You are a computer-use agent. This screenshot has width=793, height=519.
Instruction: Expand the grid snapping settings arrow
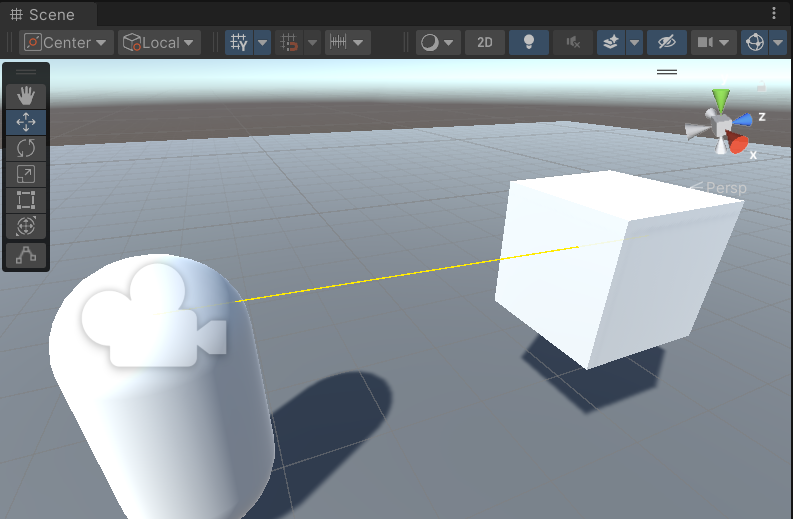click(313, 42)
